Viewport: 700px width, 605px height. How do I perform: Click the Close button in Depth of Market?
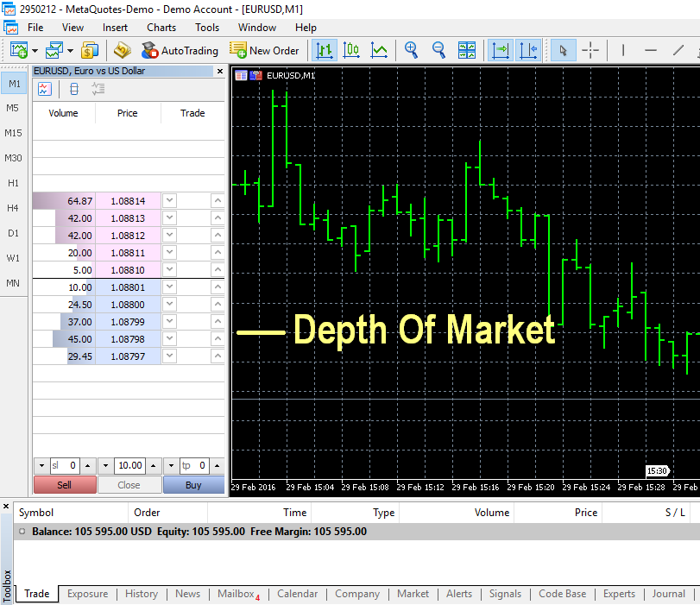tap(129, 485)
